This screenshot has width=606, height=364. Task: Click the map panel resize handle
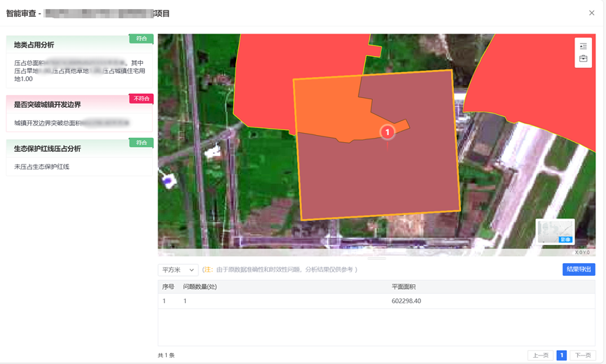pos(376,258)
